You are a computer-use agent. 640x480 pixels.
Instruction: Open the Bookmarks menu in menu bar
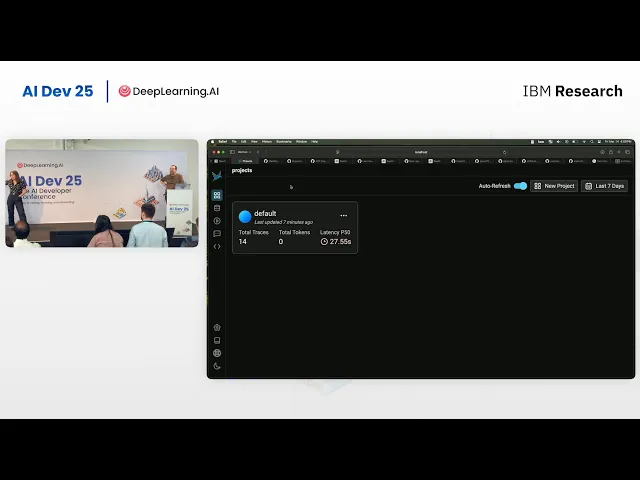pos(284,142)
